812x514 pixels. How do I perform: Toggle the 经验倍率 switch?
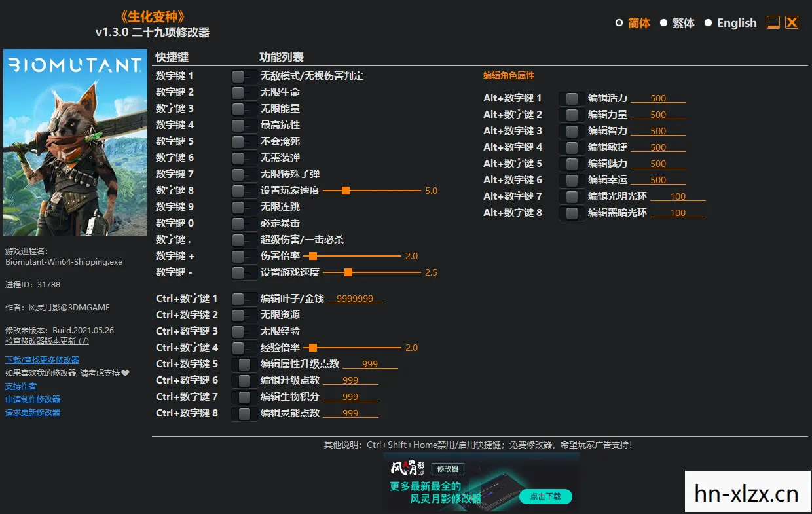tap(244, 348)
